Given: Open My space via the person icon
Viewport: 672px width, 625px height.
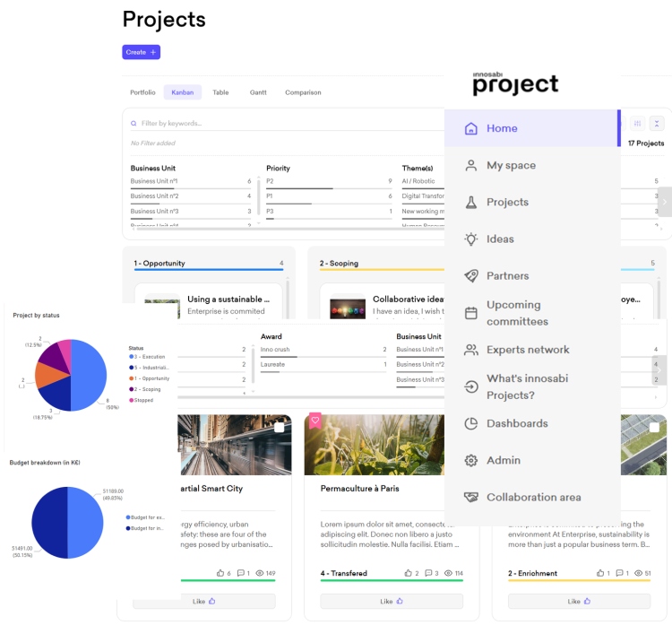Looking at the screenshot, I should pyautogui.click(x=470, y=165).
